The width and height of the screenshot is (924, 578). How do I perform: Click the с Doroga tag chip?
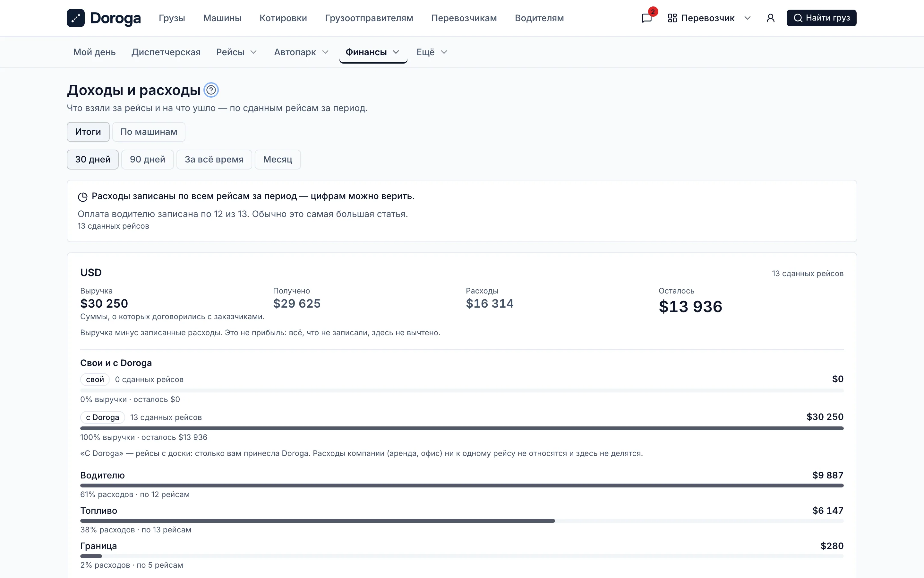[102, 417]
